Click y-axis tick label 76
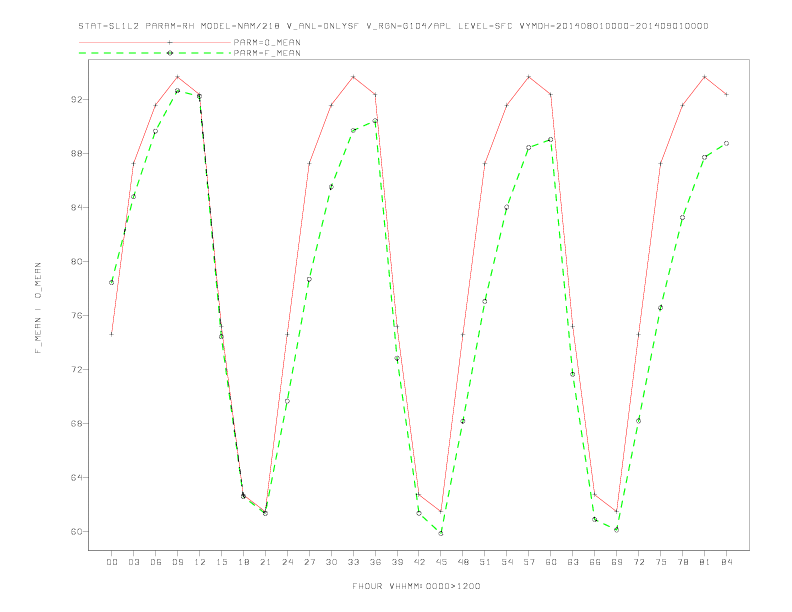This screenshot has width=792, height=612. (x=76, y=316)
